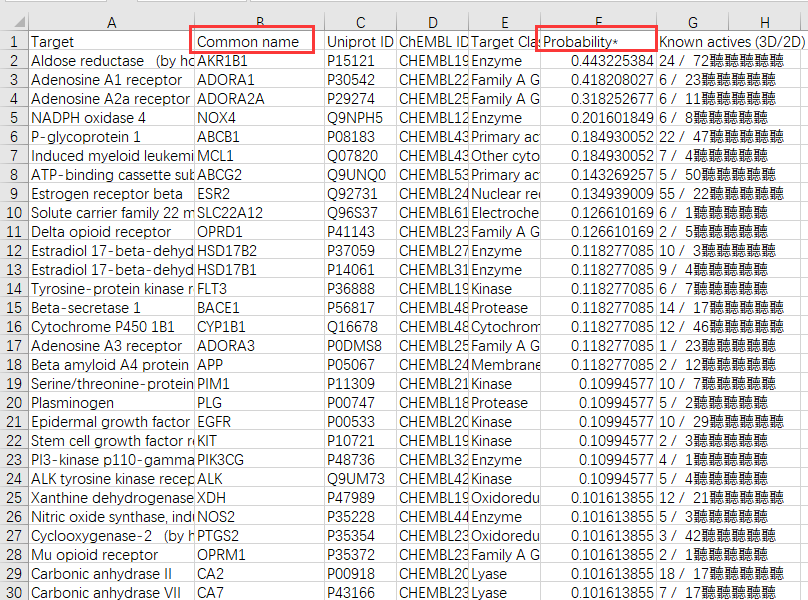Select column D header
This screenshot has height=600, width=808.
432,22
